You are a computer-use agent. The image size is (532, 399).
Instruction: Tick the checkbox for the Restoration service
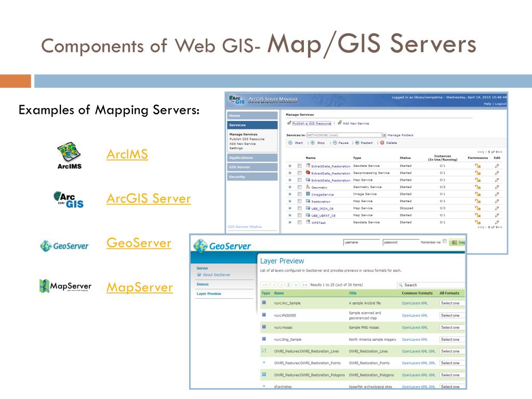pyautogui.click(x=299, y=201)
